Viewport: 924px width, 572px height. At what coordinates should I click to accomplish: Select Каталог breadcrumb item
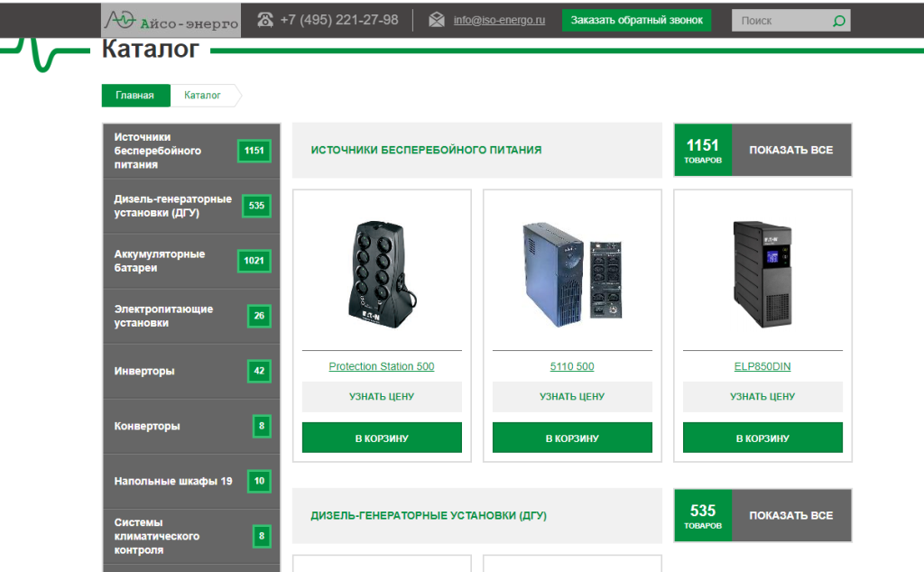tap(202, 96)
